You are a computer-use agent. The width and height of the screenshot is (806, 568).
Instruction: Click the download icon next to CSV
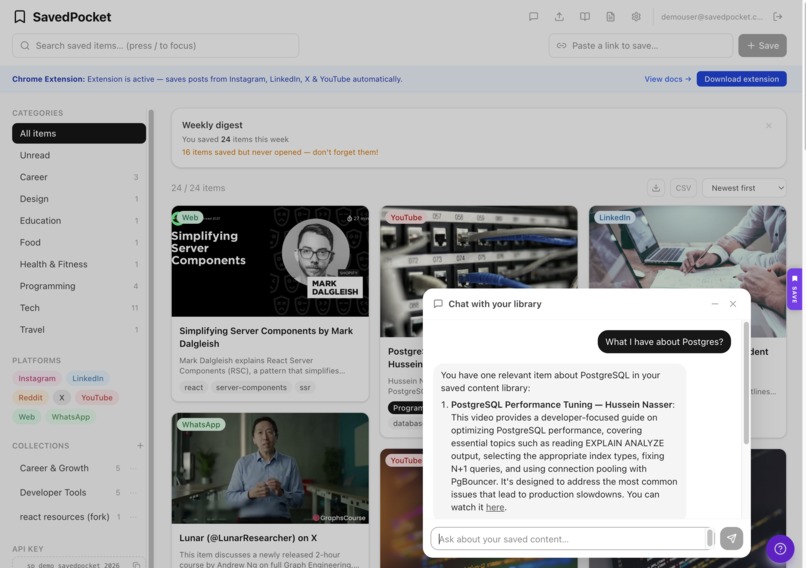pyautogui.click(x=655, y=188)
